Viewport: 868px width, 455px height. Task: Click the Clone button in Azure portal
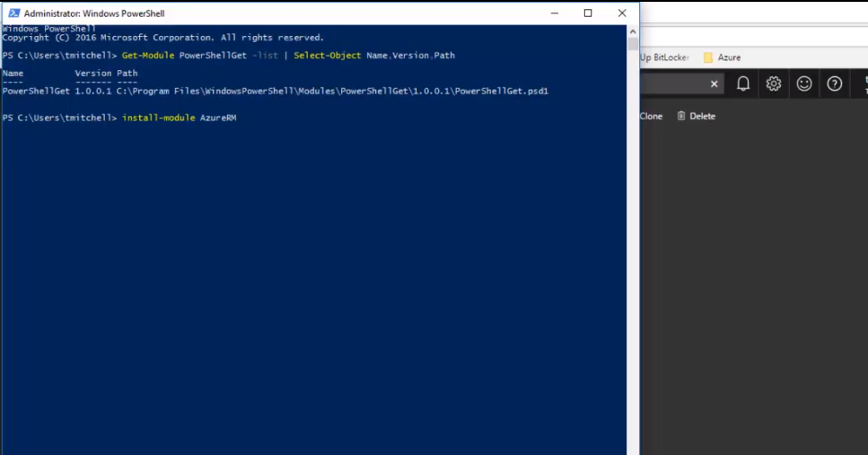tap(651, 117)
